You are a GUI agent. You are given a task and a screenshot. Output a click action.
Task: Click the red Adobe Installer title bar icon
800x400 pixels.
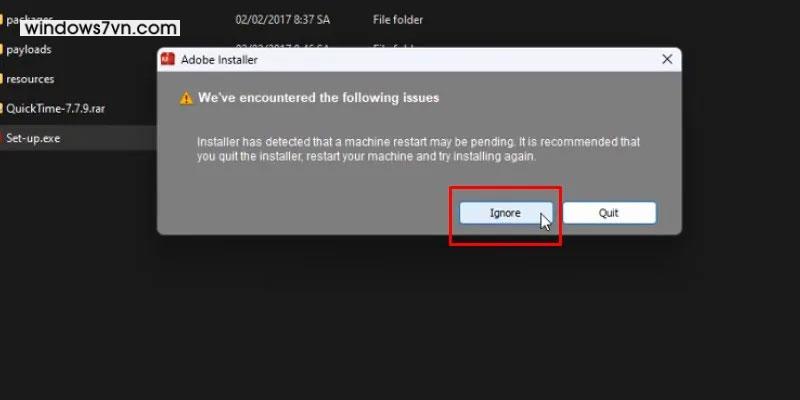167,59
